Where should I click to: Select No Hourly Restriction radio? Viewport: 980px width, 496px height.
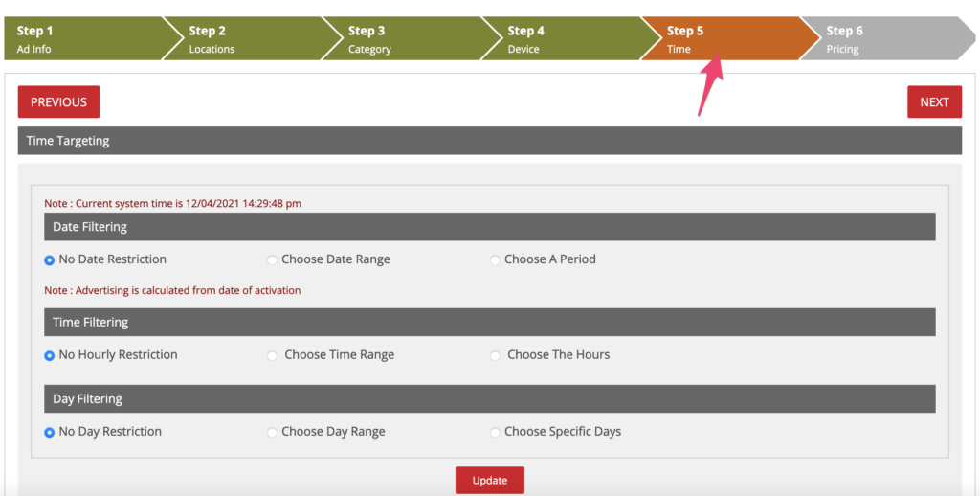50,355
